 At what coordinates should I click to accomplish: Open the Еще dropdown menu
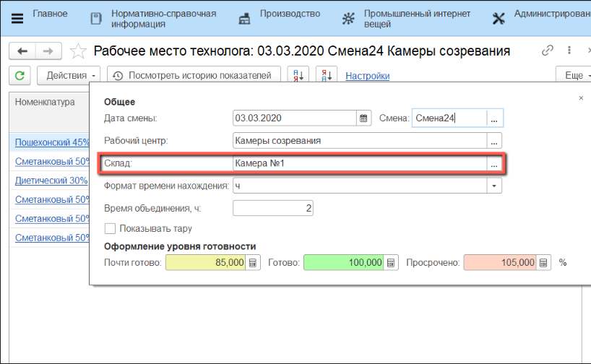pyautogui.click(x=573, y=76)
